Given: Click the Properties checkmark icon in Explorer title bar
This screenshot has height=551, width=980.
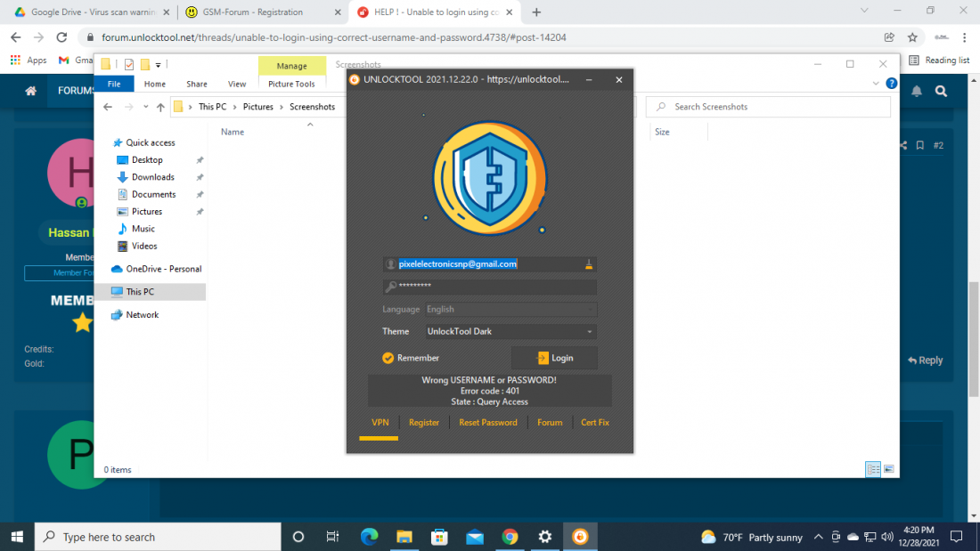Looking at the screenshot, I should tap(129, 64).
